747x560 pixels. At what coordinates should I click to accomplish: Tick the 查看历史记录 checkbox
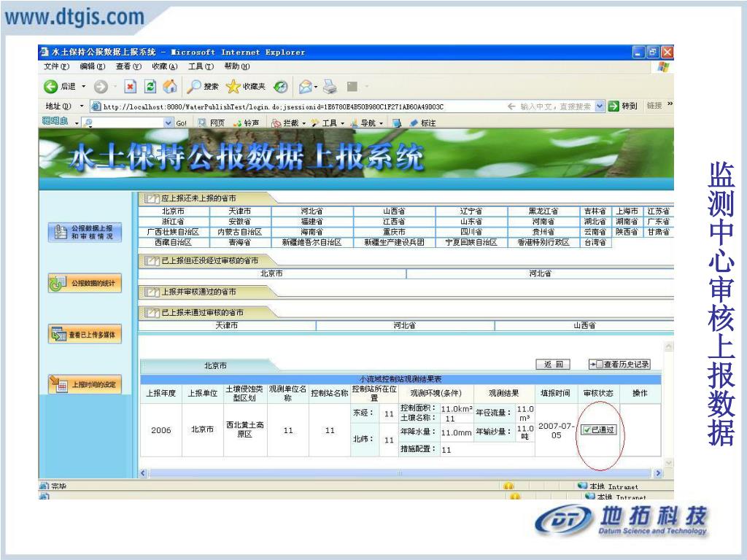point(600,365)
